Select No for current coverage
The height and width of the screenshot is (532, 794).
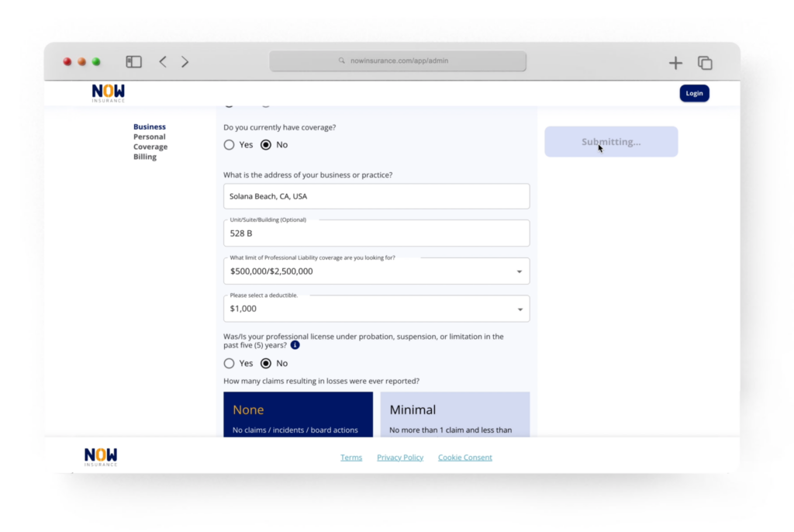pyautogui.click(x=266, y=144)
